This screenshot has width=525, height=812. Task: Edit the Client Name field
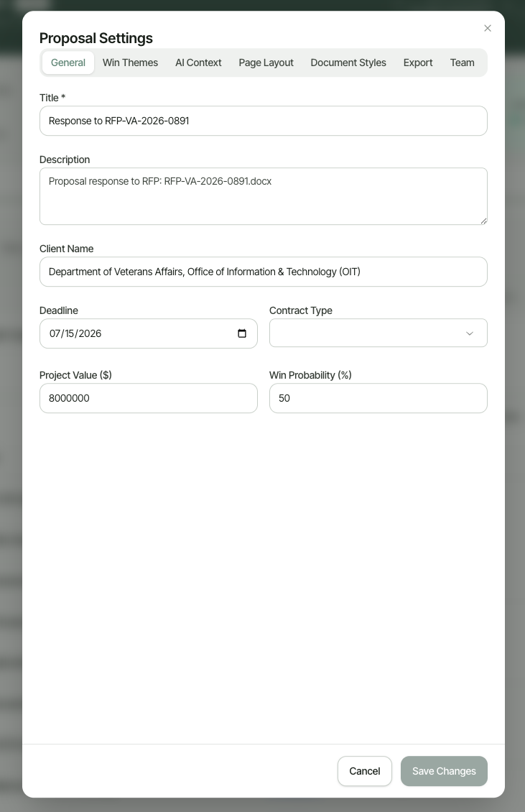[x=264, y=272]
